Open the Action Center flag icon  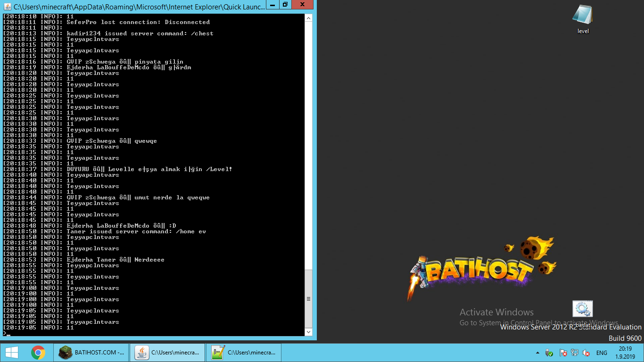[x=563, y=353]
